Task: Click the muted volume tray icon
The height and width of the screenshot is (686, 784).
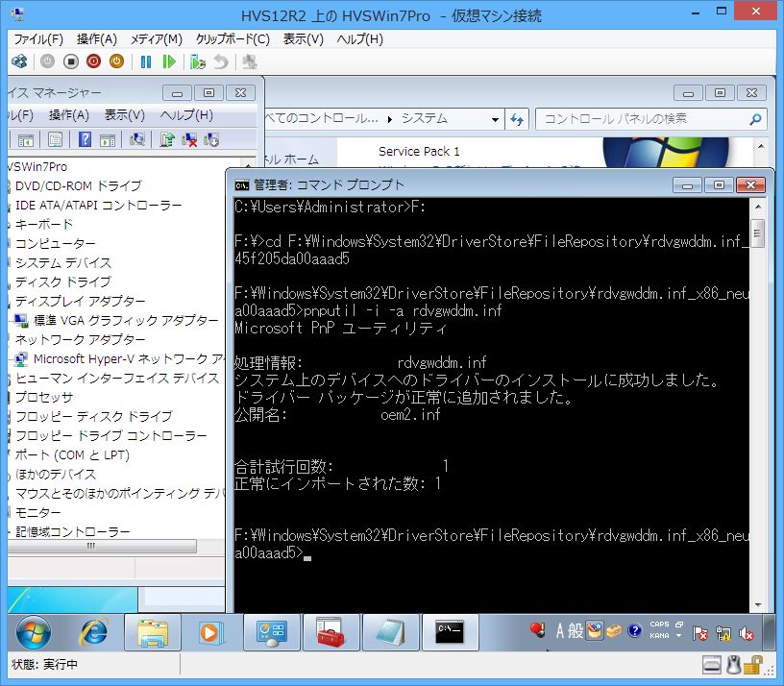Action: (x=747, y=633)
